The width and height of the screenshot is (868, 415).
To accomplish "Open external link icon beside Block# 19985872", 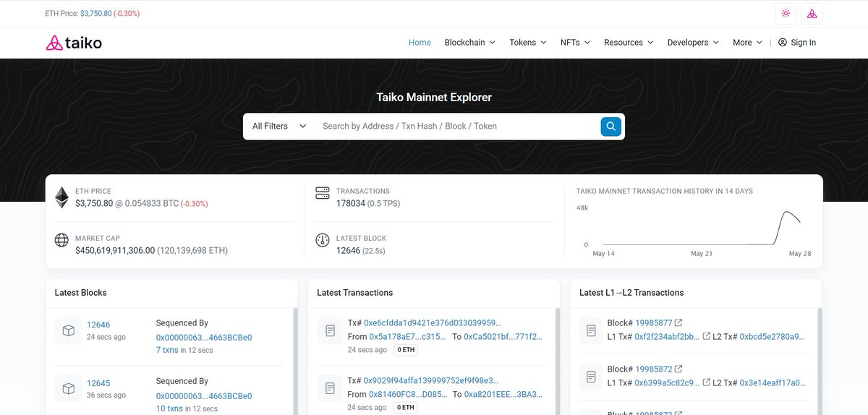I will tap(678, 369).
